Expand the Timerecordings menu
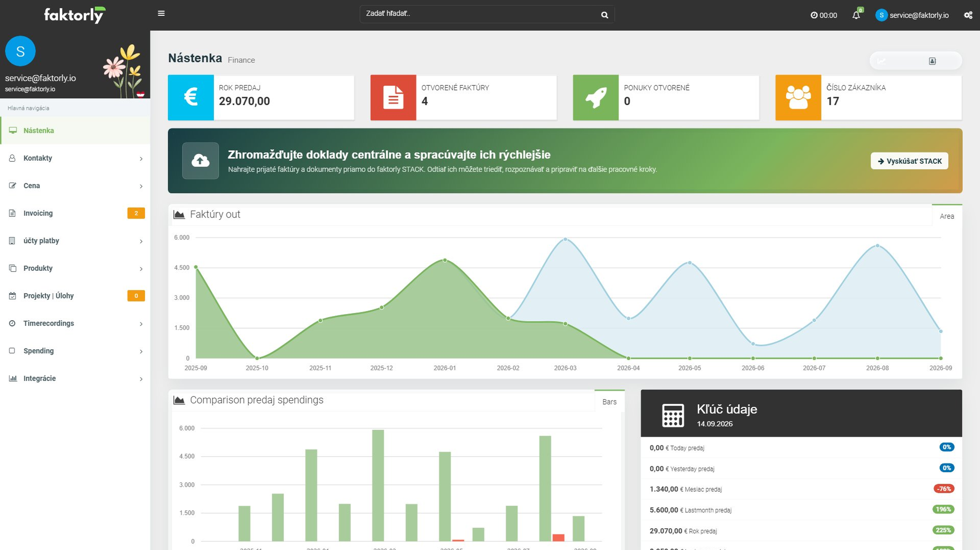Screen dimensions: 980x550 (75, 323)
